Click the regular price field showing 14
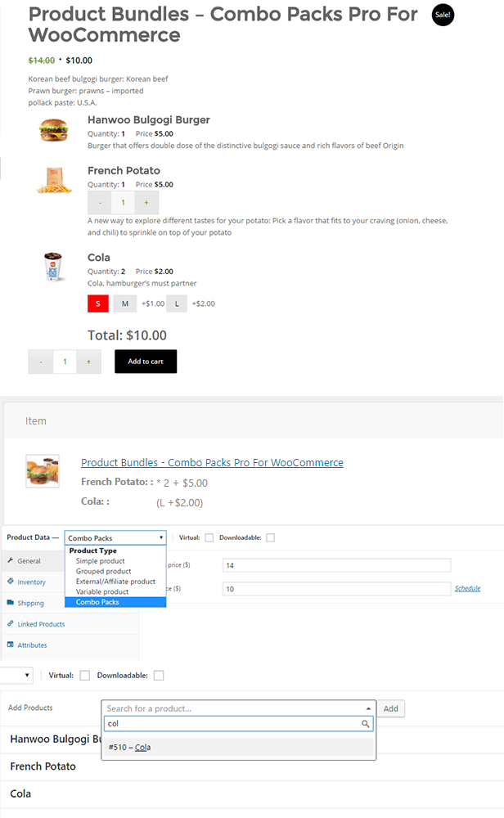 [336, 565]
